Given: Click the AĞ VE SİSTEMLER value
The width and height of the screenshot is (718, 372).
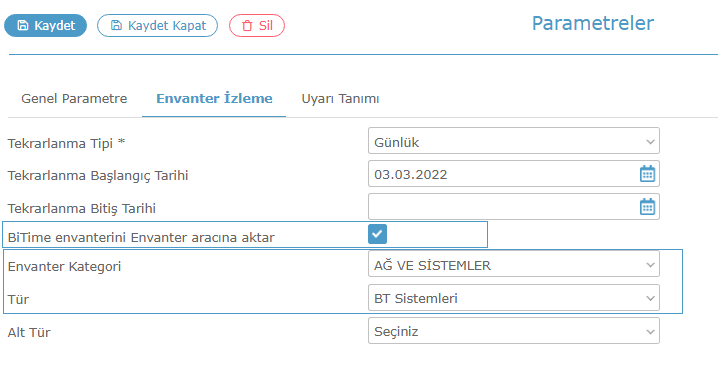Looking at the screenshot, I should (432, 265).
